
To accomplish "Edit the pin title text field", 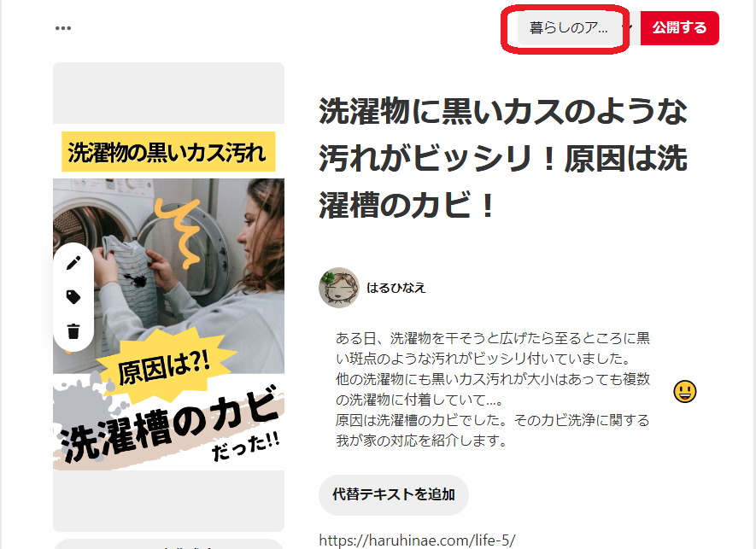I will [503, 158].
